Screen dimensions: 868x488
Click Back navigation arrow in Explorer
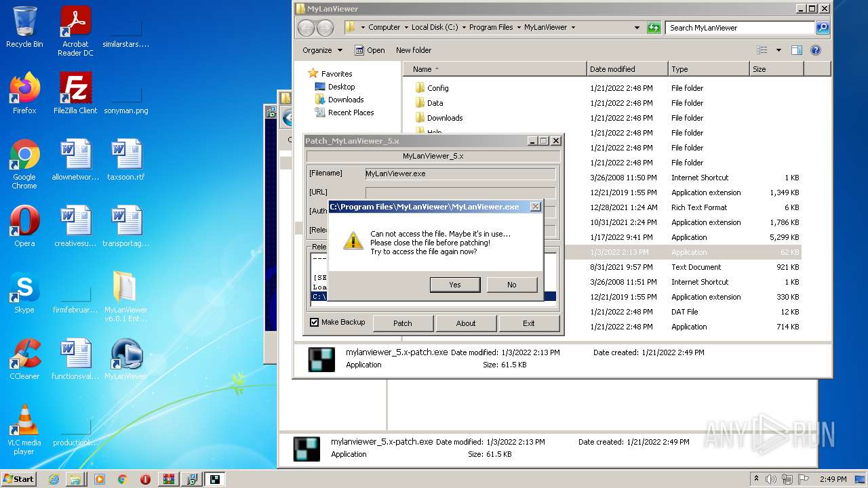(307, 28)
